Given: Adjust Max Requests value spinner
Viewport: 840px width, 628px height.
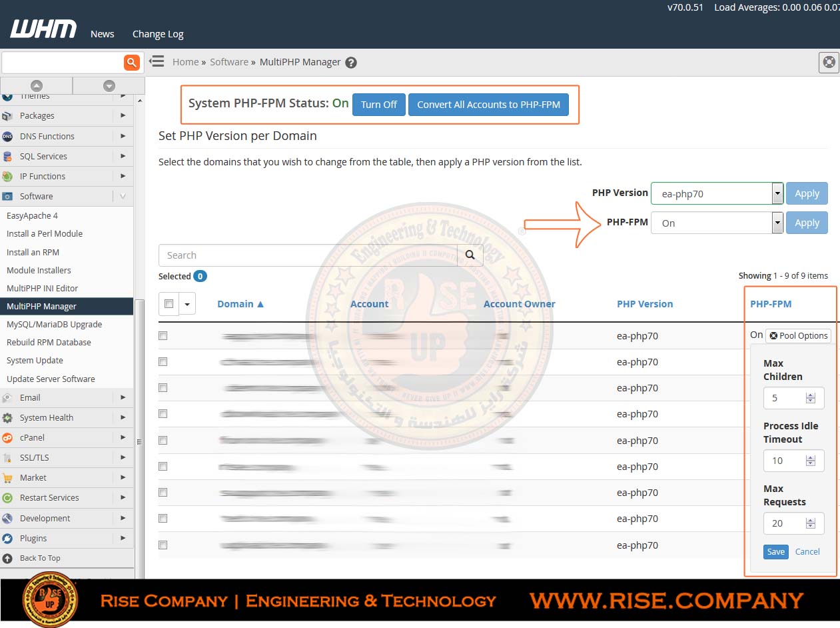Looking at the screenshot, I should (x=811, y=523).
